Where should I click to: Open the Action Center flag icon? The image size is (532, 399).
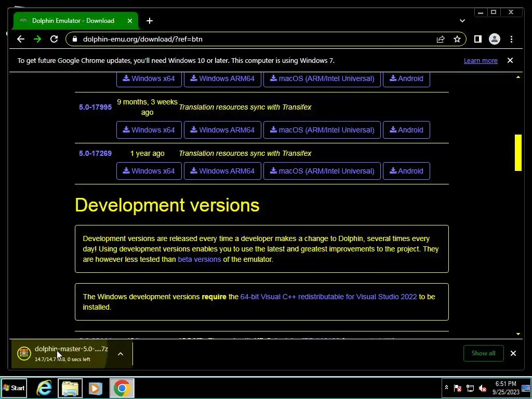pos(457,388)
